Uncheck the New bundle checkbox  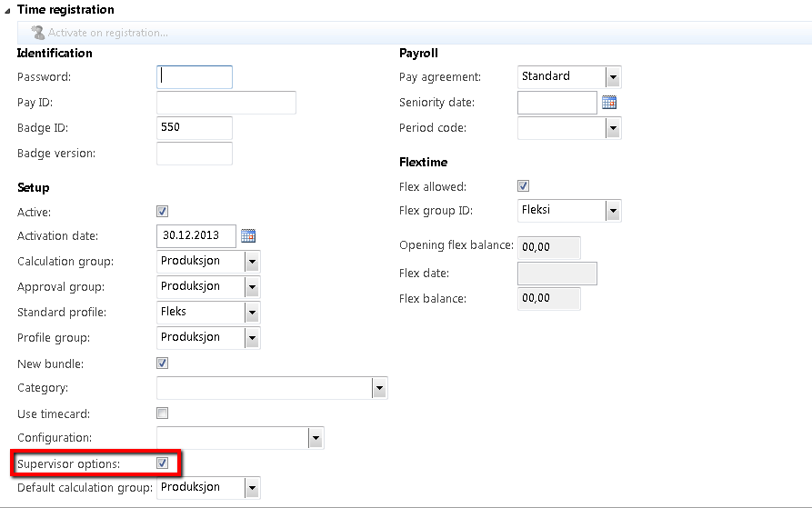tap(163, 364)
